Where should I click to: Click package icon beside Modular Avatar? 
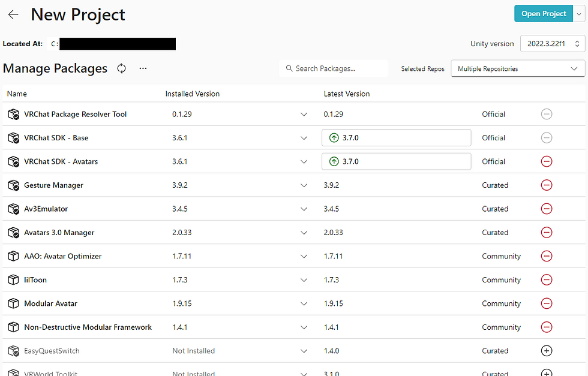click(13, 303)
